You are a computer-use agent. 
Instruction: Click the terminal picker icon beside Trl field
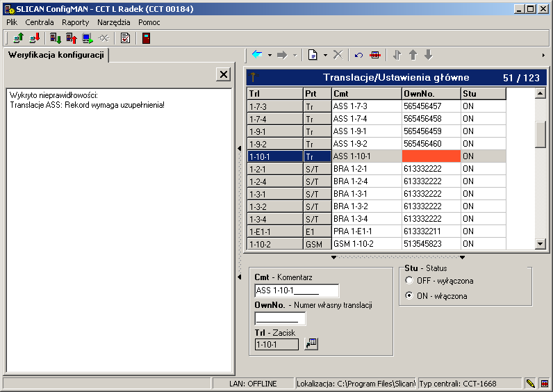[x=311, y=343]
